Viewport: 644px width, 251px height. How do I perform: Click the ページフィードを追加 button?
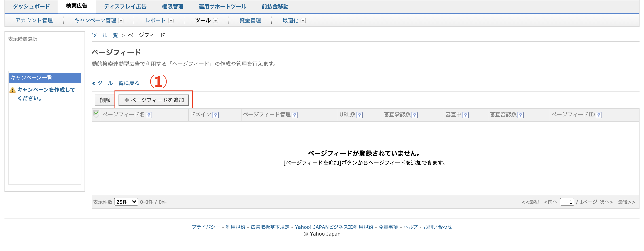click(154, 100)
